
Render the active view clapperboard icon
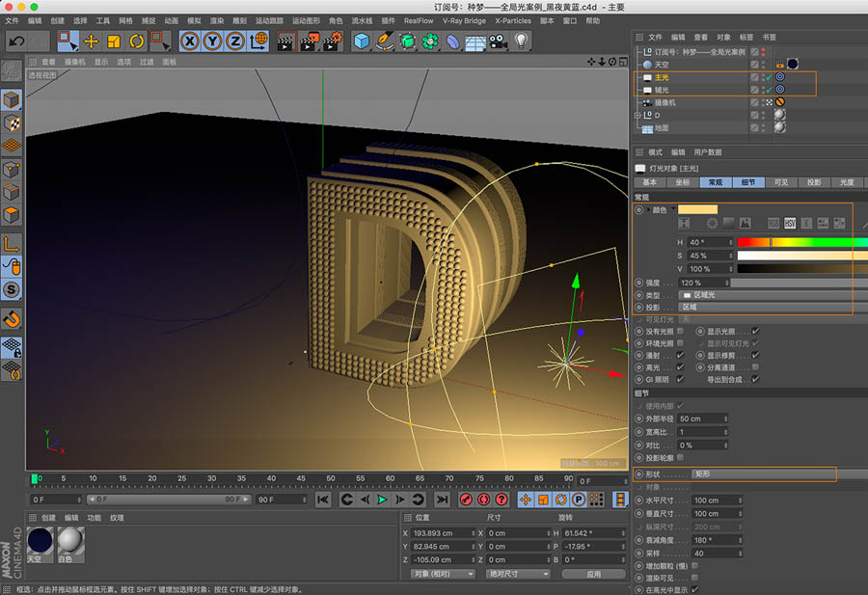click(285, 41)
